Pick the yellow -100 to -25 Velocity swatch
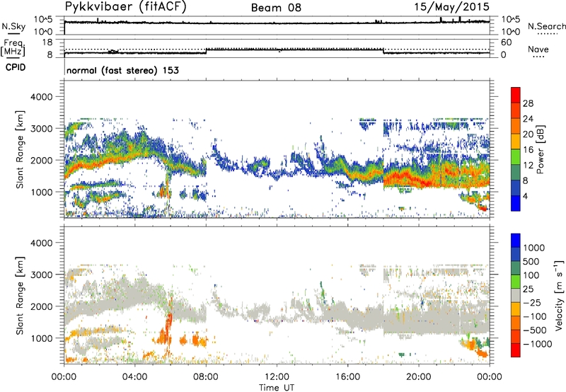 tap(516, 309)
